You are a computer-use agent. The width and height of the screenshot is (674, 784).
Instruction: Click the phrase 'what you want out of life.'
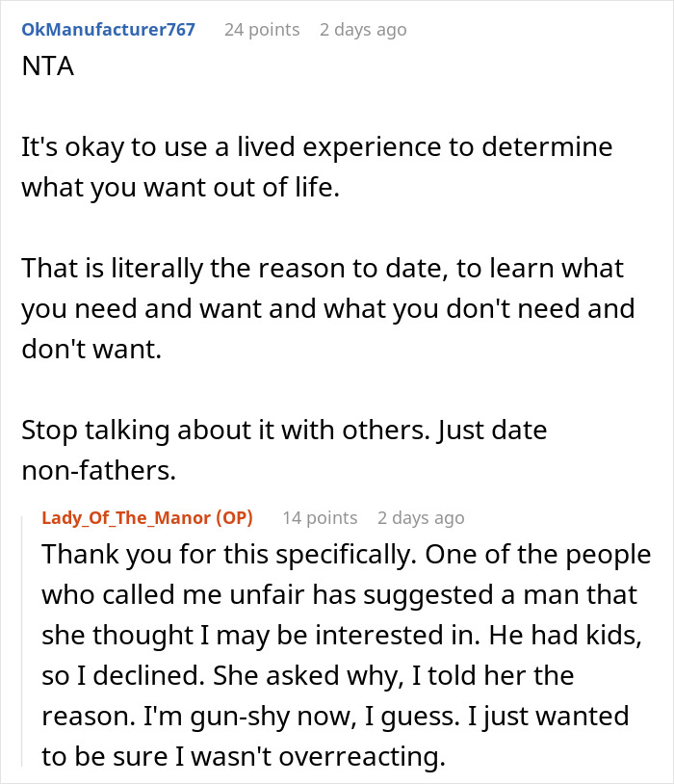(180, 189)
